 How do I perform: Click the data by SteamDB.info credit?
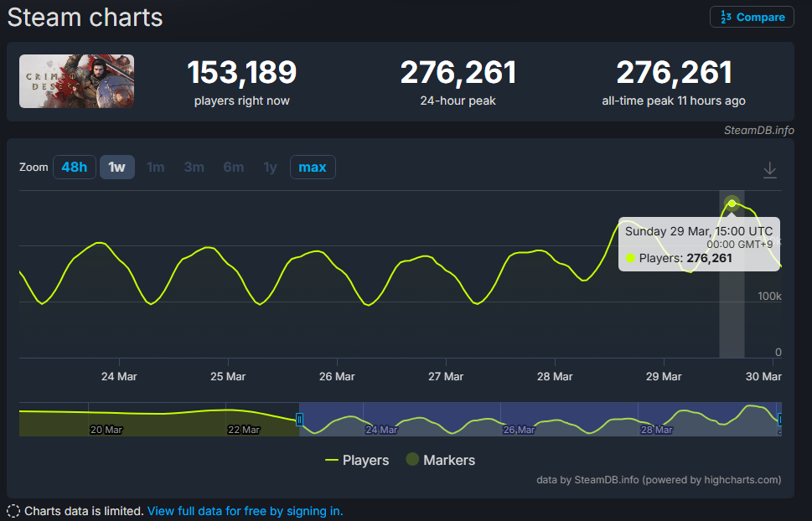[659, 480]
